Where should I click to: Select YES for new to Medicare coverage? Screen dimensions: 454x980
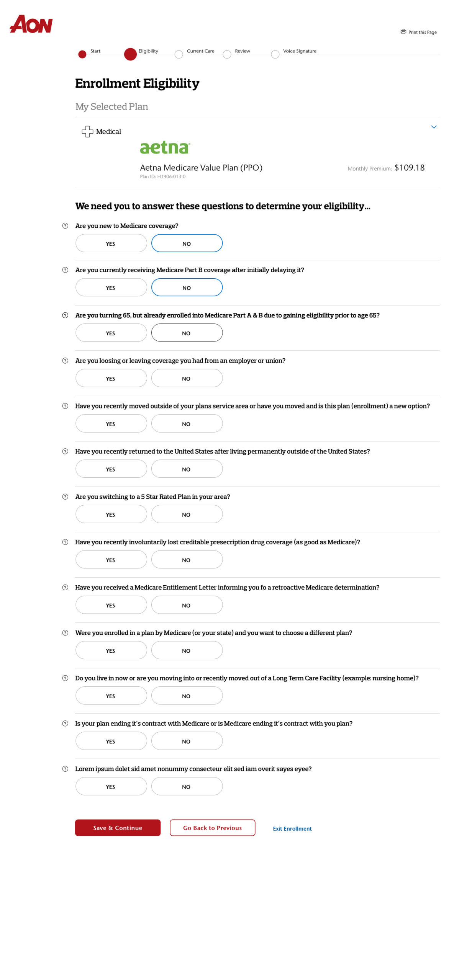click(111, 243)
